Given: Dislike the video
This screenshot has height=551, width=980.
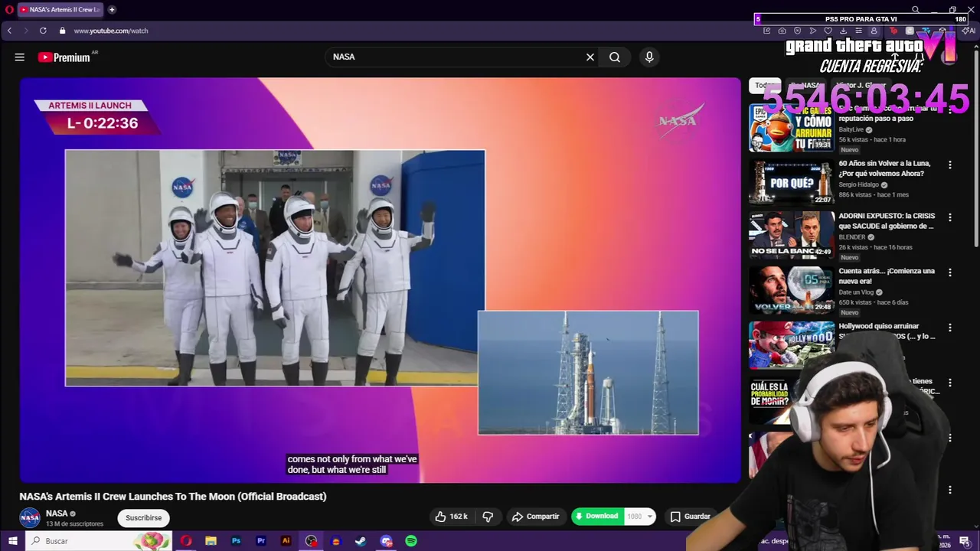Looking at the screenshot, I should 488,517.
